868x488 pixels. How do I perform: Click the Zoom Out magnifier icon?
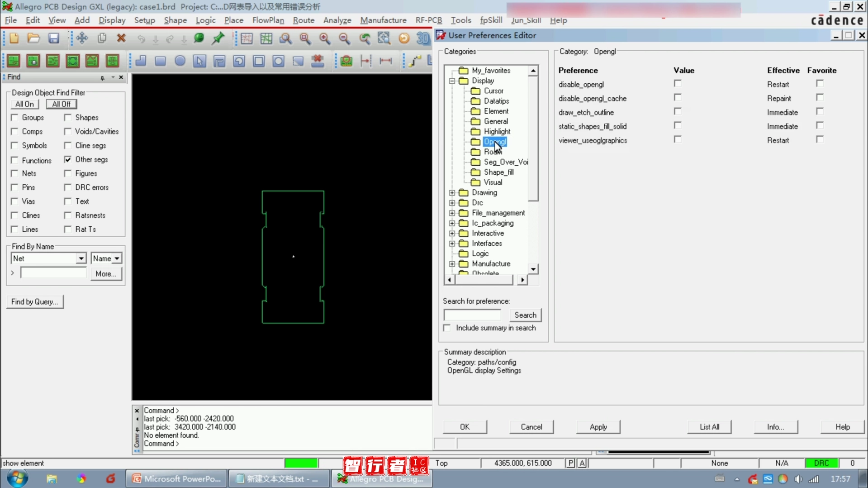tap(345, 38)
